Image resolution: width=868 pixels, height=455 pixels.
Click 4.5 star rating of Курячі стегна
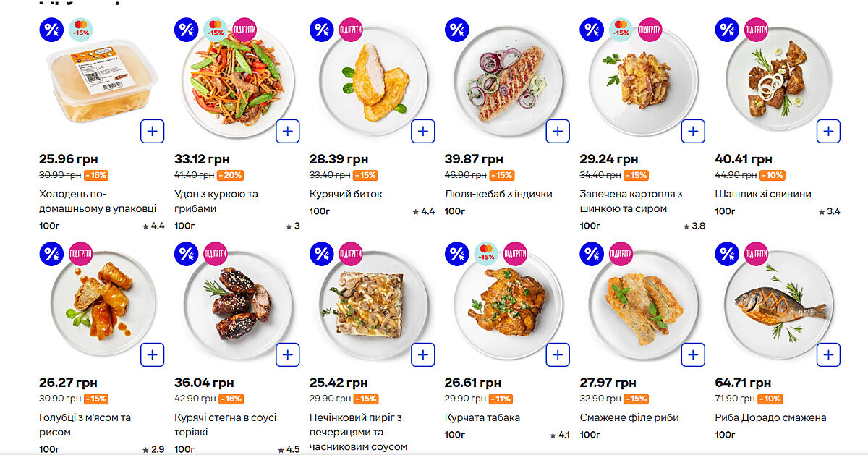coord(289,449)
